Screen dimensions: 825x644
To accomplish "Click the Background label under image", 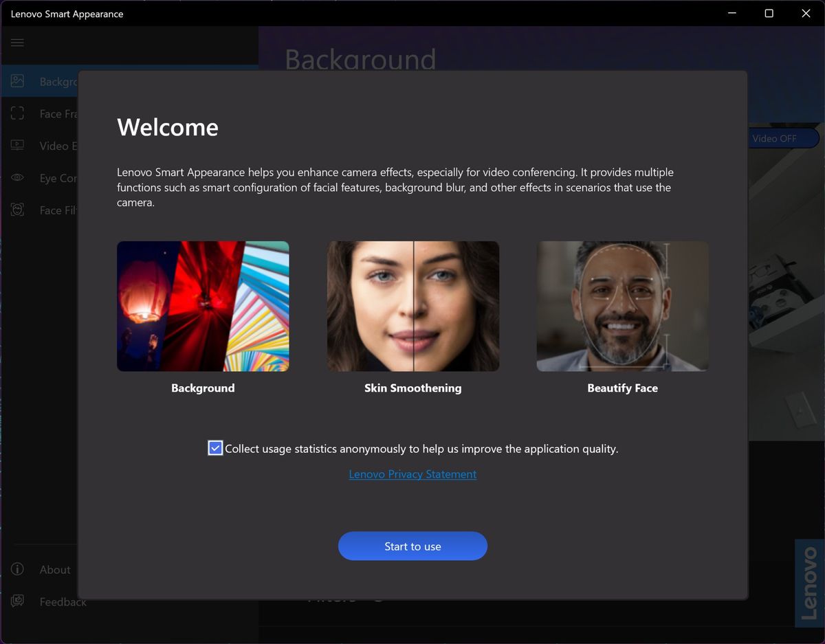I will click(203, 388).
